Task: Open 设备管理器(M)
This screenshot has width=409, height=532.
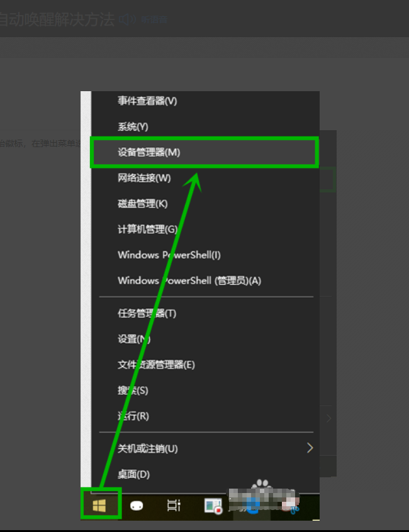Action: [x=148, y=152]
